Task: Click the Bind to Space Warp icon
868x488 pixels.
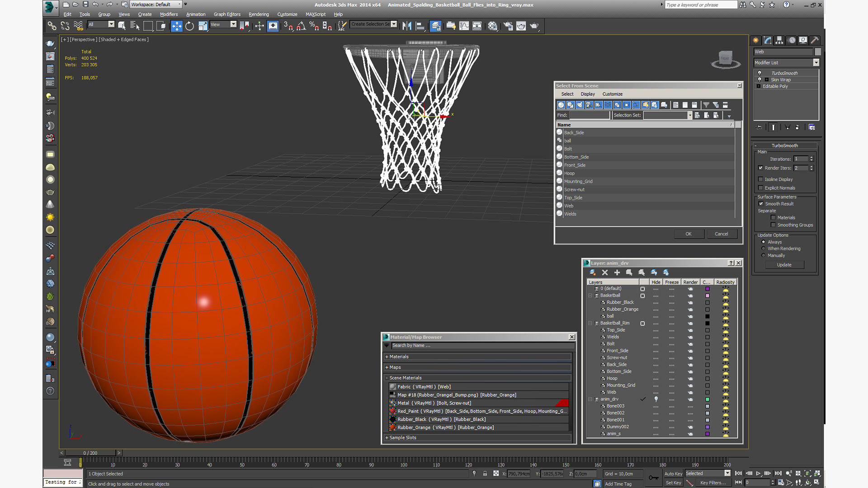Action: (x=78, y=26)
